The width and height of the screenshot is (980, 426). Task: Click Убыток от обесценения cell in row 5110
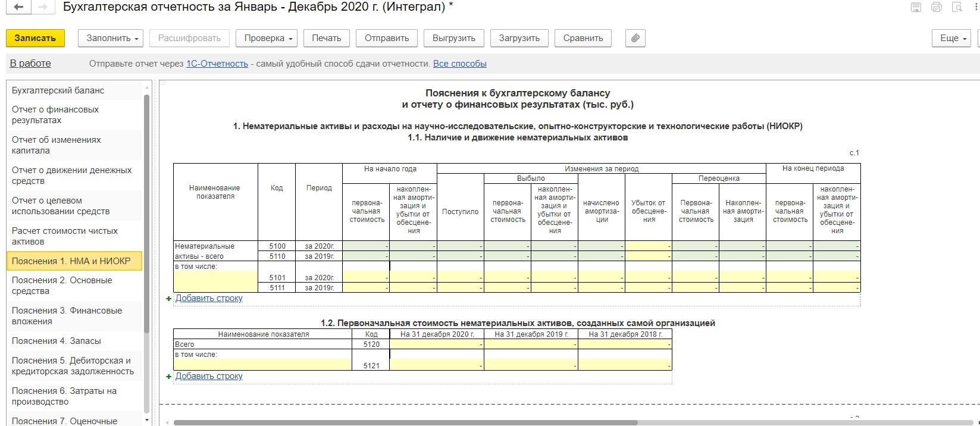click(x=649, y=256)
